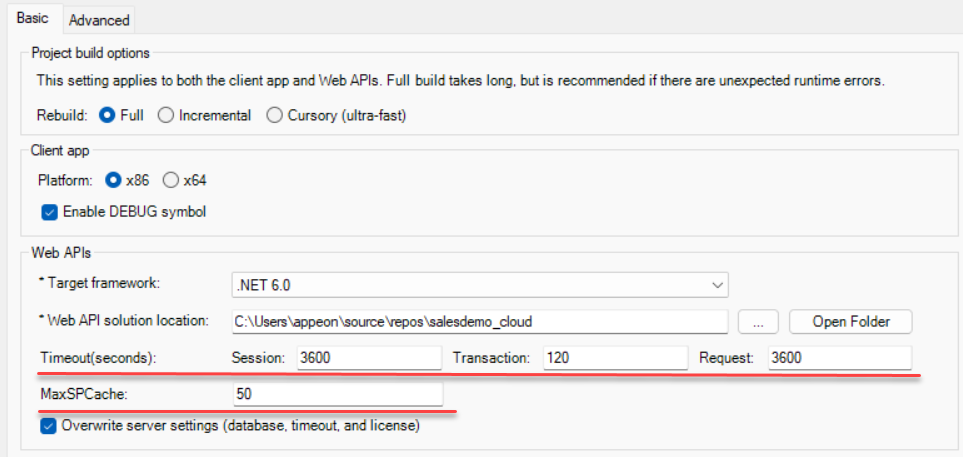Screen dimensions: 963x457
Task: Disable the Enable DEBUG symbol checkbox
Action: 49,211
